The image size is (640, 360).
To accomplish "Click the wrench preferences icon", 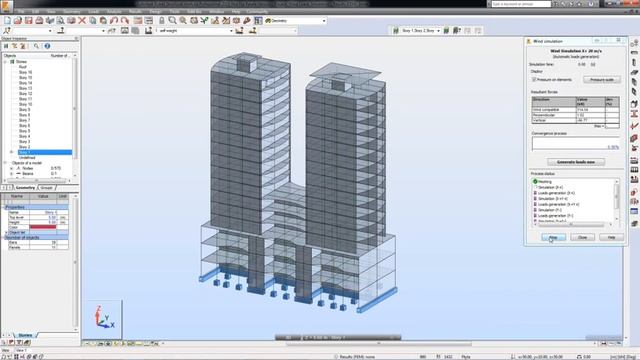I will pyautogui.click(x=247, y=20).
